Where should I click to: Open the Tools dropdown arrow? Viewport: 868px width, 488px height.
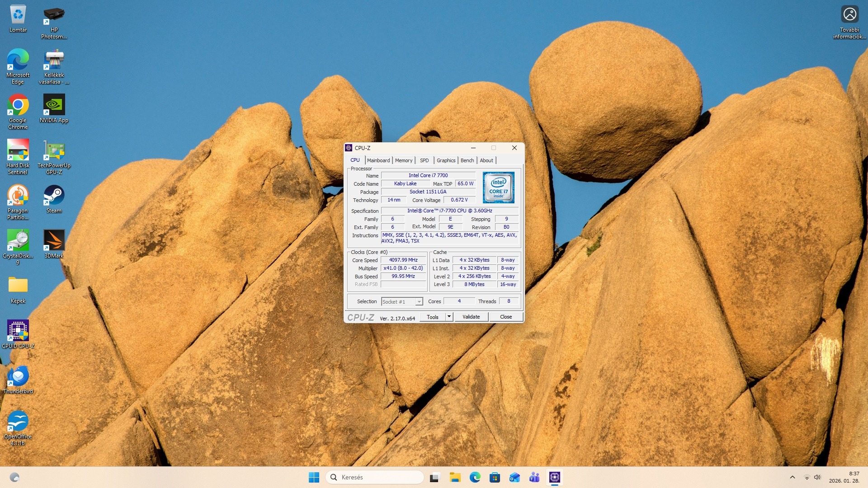tap(449, 317)
